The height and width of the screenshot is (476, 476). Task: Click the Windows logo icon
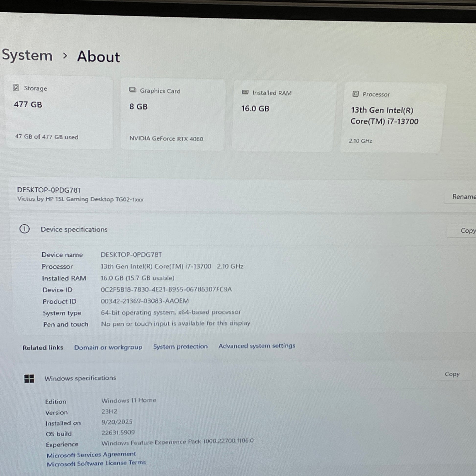click(x=29, y=378)
